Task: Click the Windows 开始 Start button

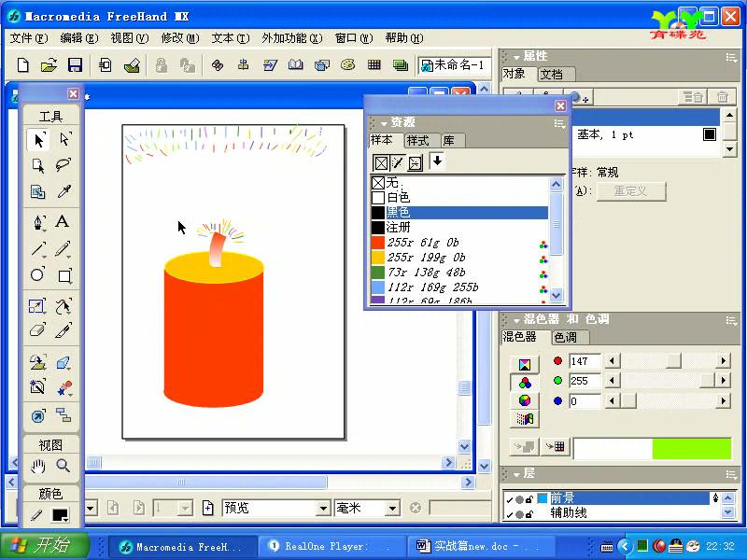Action: pos(45,545)
